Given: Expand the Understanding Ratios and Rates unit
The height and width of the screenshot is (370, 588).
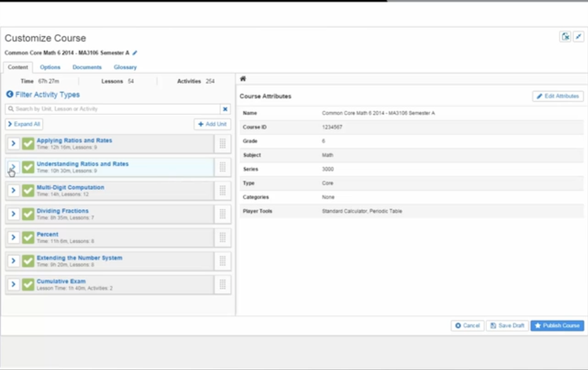Looking at the screenshot, I should 13,167.
